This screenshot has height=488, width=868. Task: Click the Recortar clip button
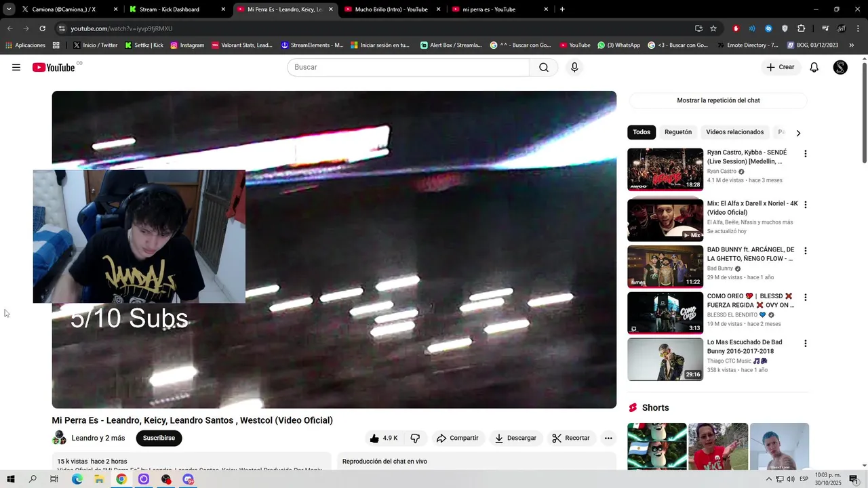click(x=571, y=438)
